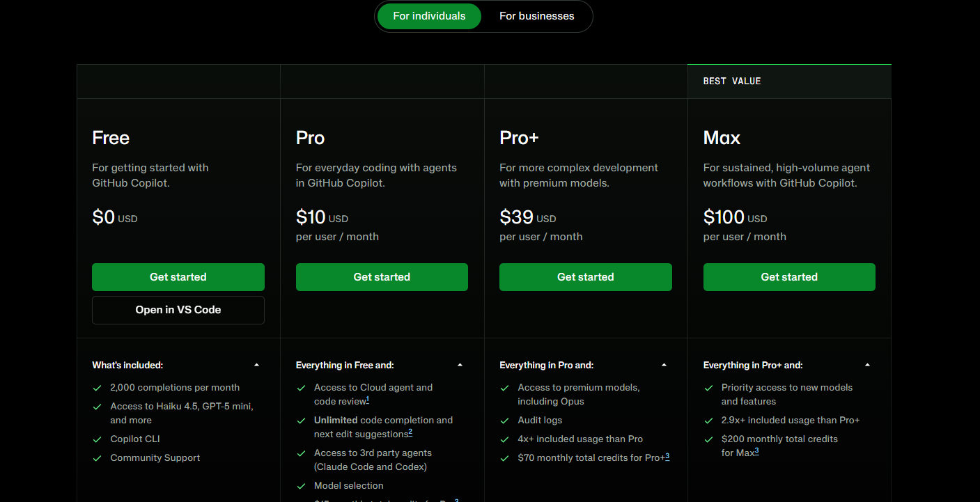The height and width of the screenshot is (502, 980).
Task: Click the checkmark beside Access to 3rd party agents
Action: point(301,453)
